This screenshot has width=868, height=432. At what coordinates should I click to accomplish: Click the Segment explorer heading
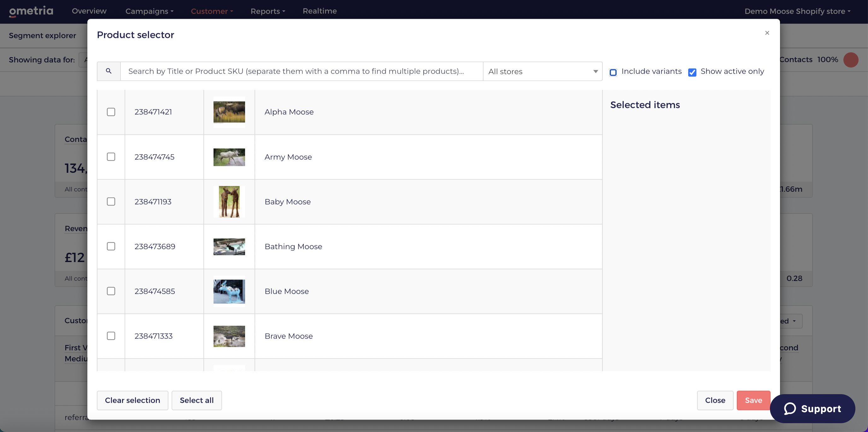tap(43, 36)
